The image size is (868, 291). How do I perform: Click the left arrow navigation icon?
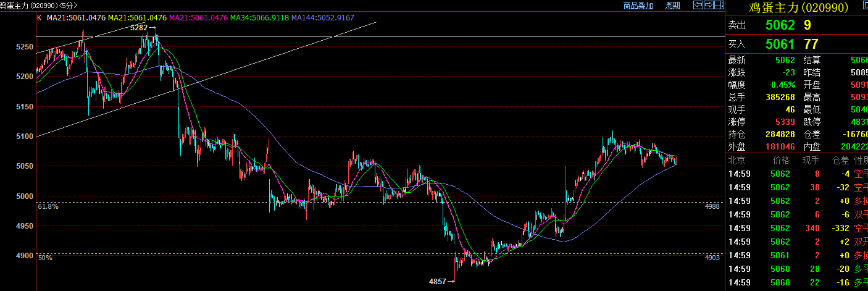(698, 6)
